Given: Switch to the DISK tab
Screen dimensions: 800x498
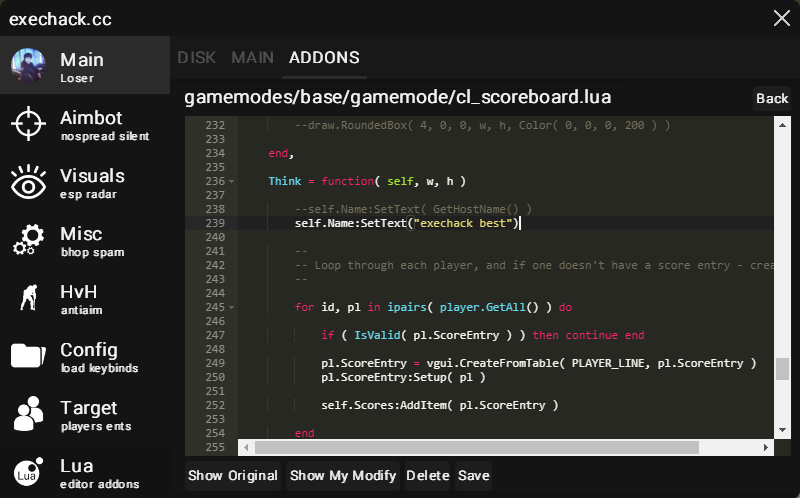Looking at the screenshot, I should point(197,58).
